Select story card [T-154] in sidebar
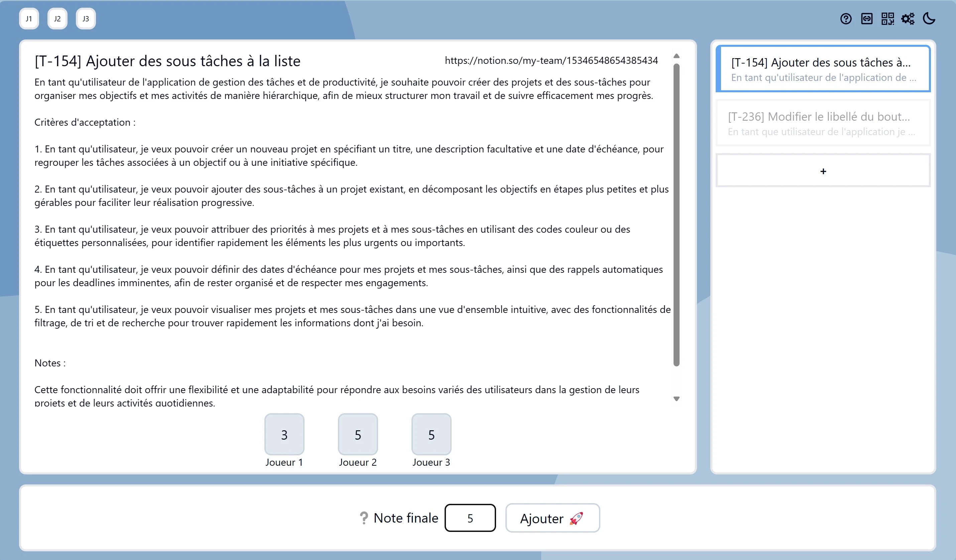The width and height of the screenshot is (956, 560). [x=823, y=69]
